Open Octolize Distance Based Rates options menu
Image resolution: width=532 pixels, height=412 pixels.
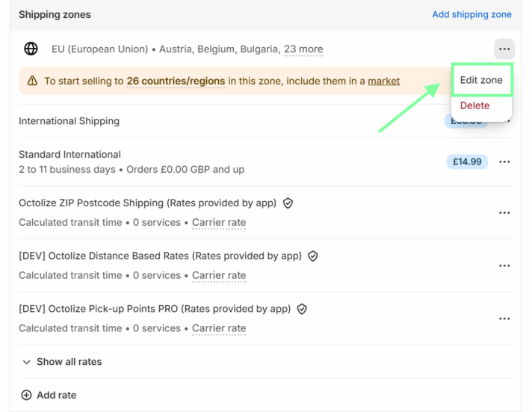[504, 265]
